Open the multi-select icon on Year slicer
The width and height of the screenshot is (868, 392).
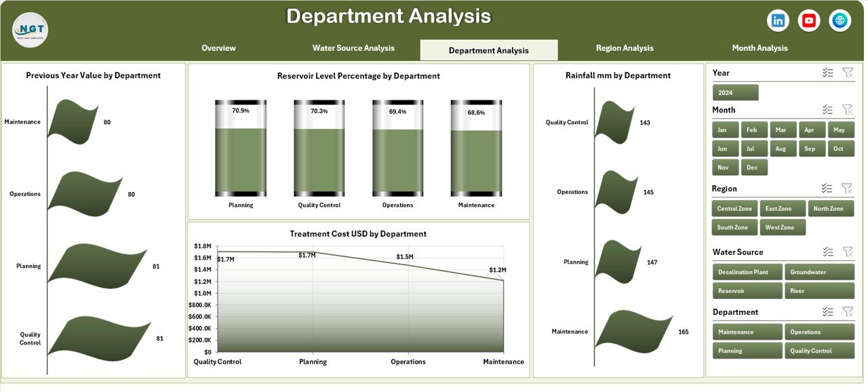point(827,73)
